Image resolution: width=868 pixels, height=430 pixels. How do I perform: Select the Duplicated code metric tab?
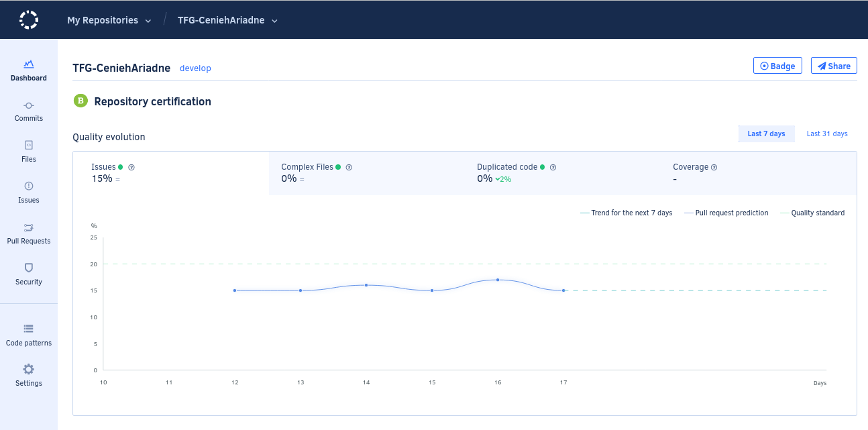point(563,173)
